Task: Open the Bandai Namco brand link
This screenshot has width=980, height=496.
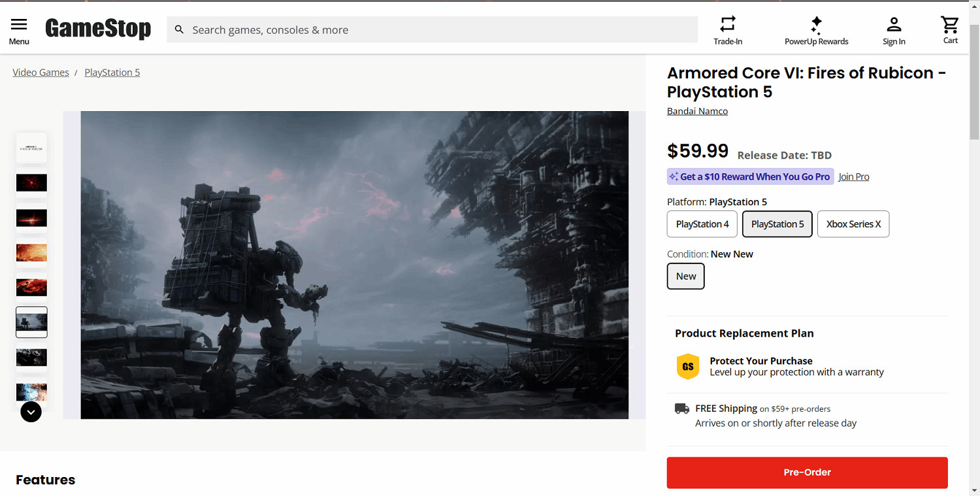Action: coord(697,111)
